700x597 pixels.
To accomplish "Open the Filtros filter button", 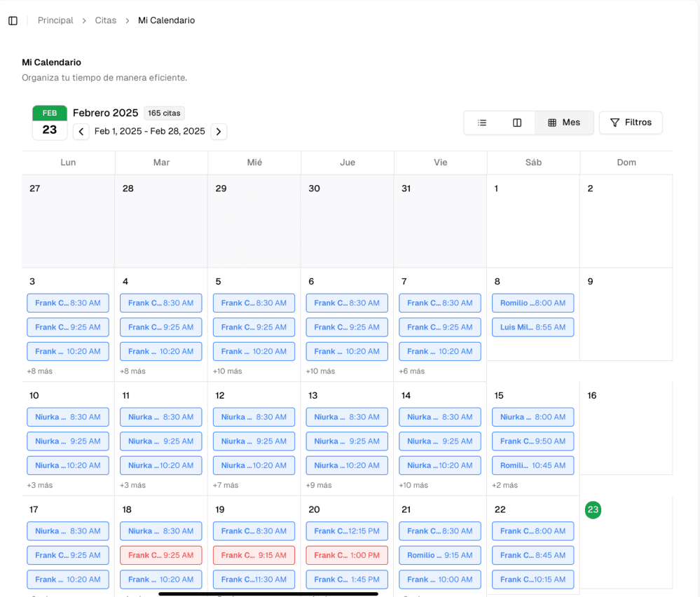I will (x=631, y=123).
